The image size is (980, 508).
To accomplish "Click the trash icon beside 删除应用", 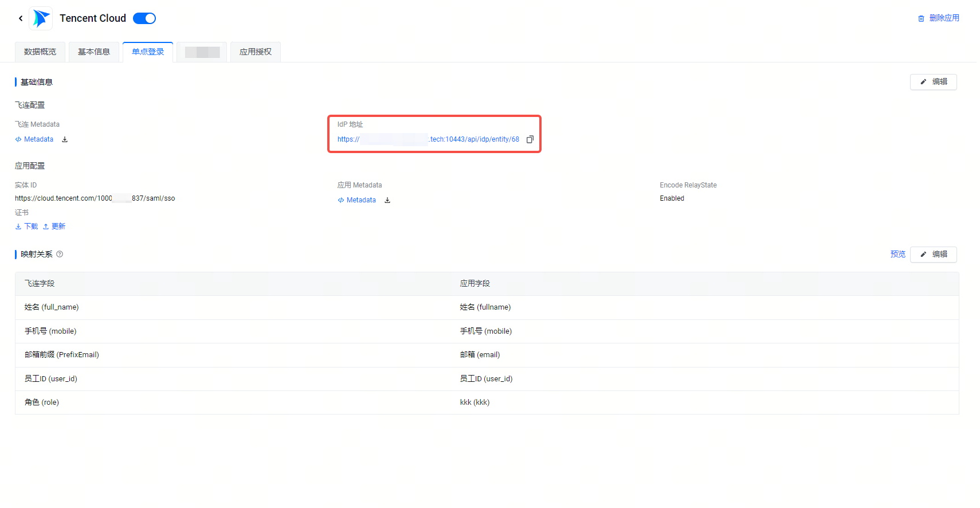I will (x=921, y=18).
